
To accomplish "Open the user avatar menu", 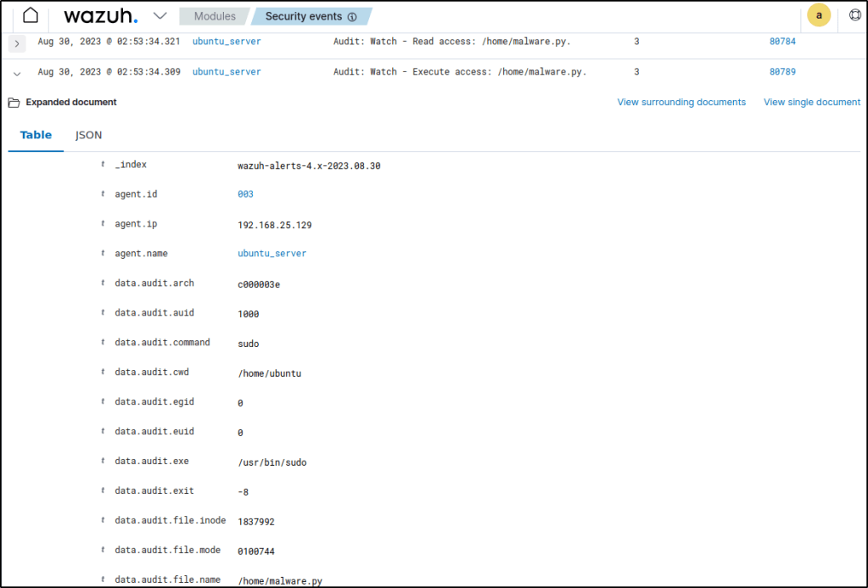I will [818, 15].
